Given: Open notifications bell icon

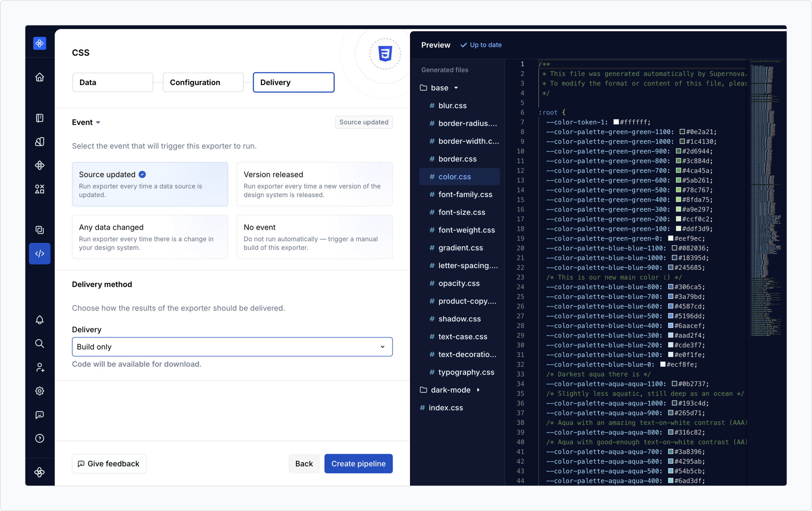Looking at the screenshot, I should (x=40, y=320).
